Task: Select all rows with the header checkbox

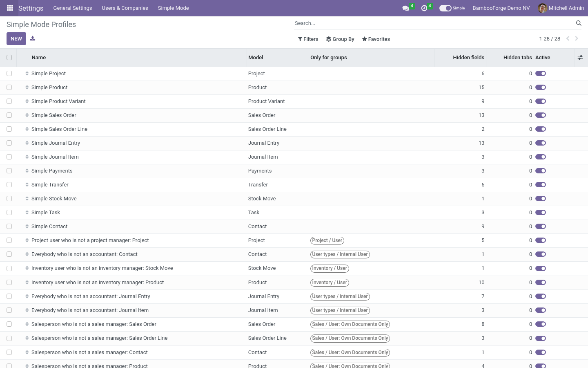Action: (x=9, y=58)
